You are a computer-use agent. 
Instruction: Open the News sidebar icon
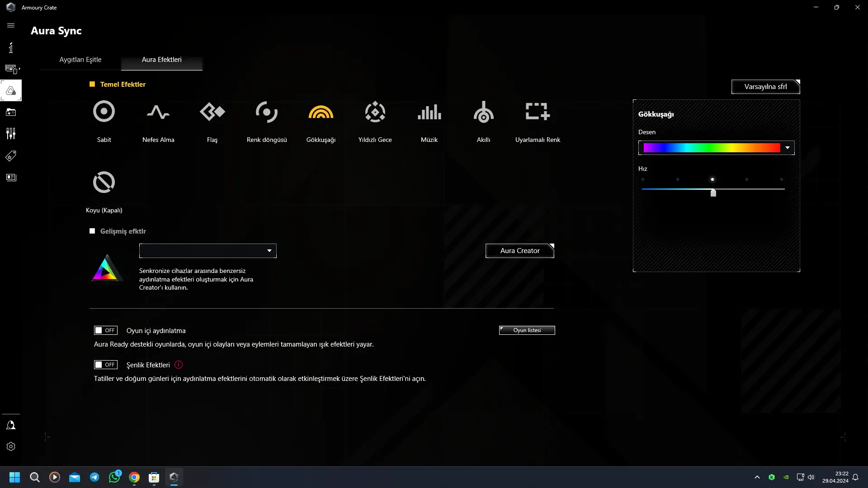tap(11, 178)
